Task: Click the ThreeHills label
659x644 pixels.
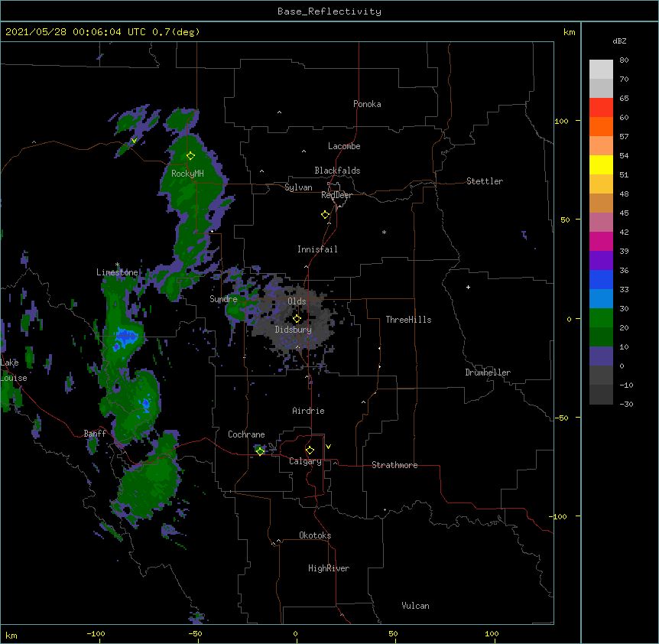Action: tap(408, 320)
